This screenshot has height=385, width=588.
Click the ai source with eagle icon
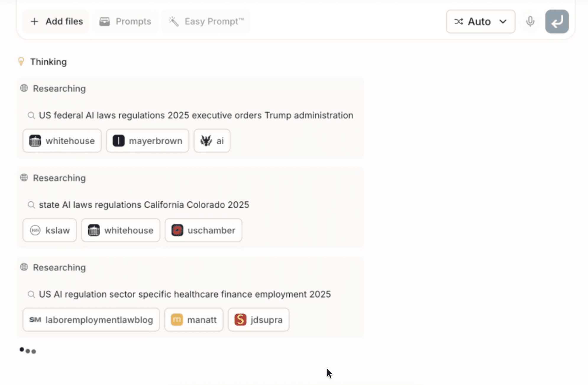[212, 141]
